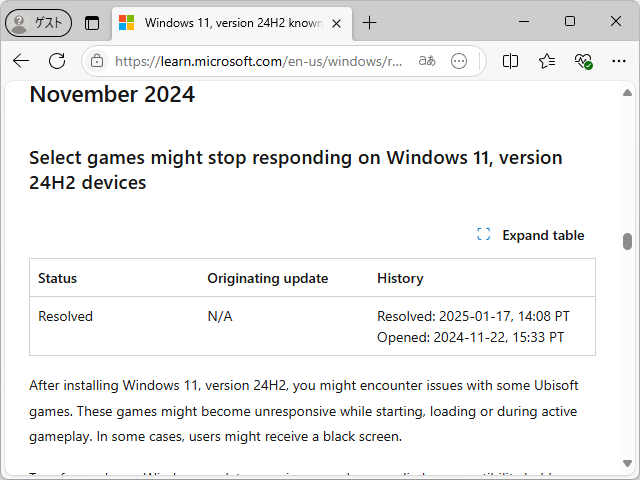Maximize the browser window

(x=570, y=21)
